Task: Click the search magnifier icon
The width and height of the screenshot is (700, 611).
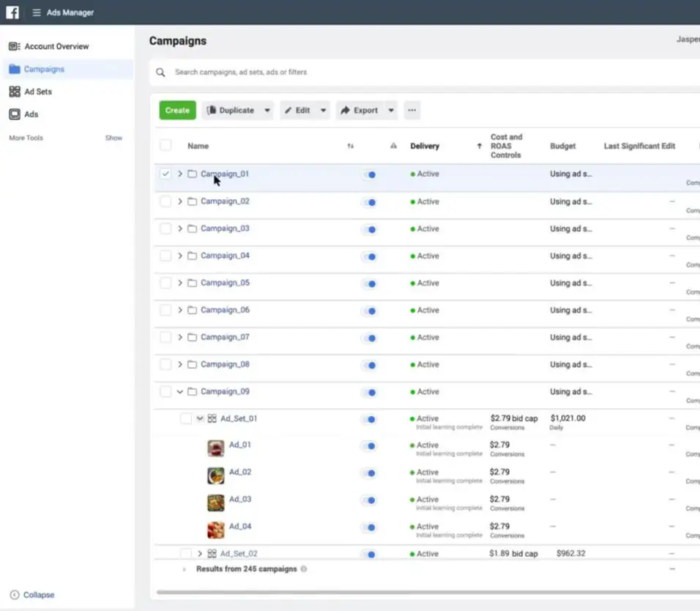Action: point(160,73)
